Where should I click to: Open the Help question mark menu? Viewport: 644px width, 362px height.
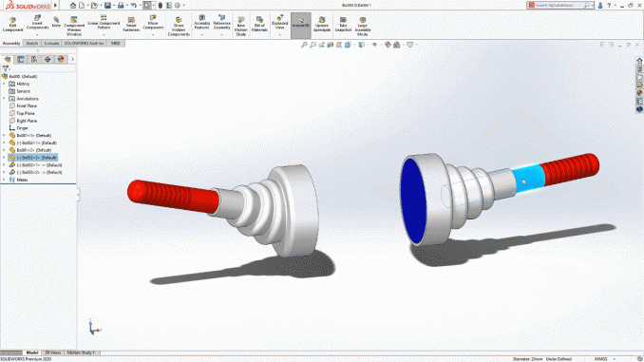609,6
